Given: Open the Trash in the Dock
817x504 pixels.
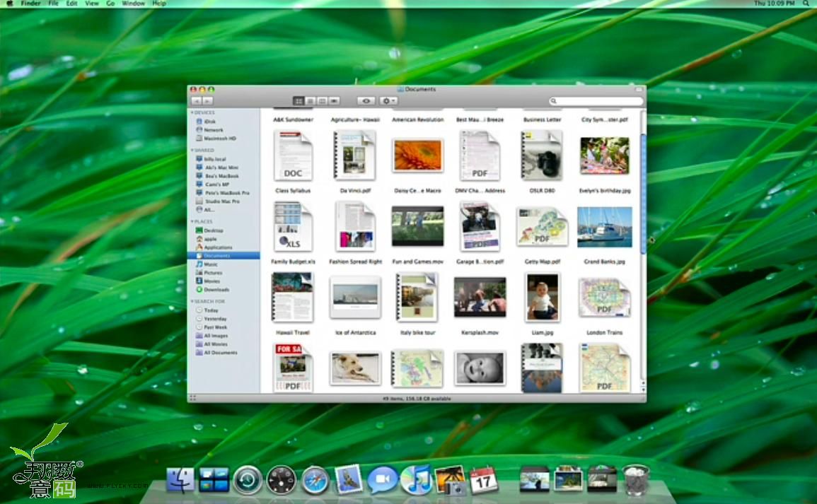Looking at the screenshot, I should [636, 480].
